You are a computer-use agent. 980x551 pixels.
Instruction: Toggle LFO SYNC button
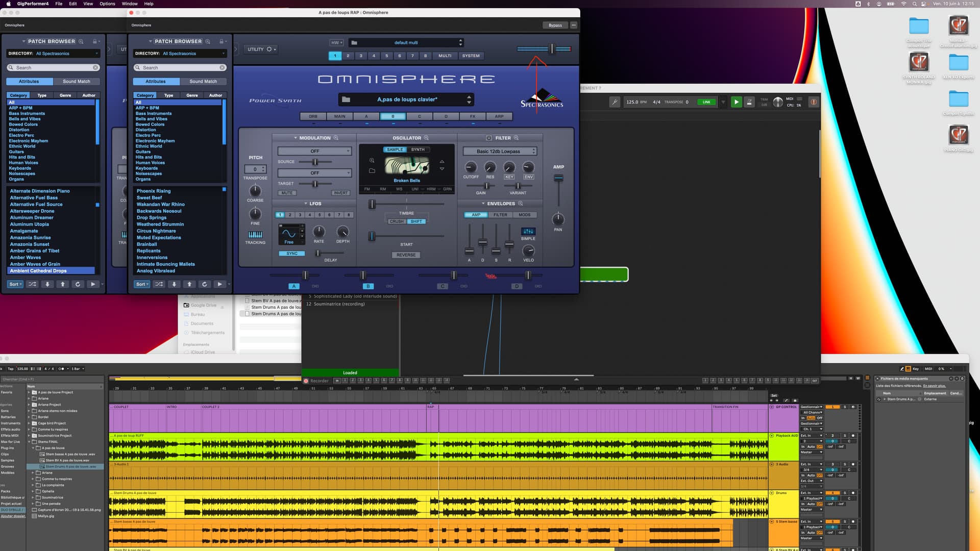291,254
